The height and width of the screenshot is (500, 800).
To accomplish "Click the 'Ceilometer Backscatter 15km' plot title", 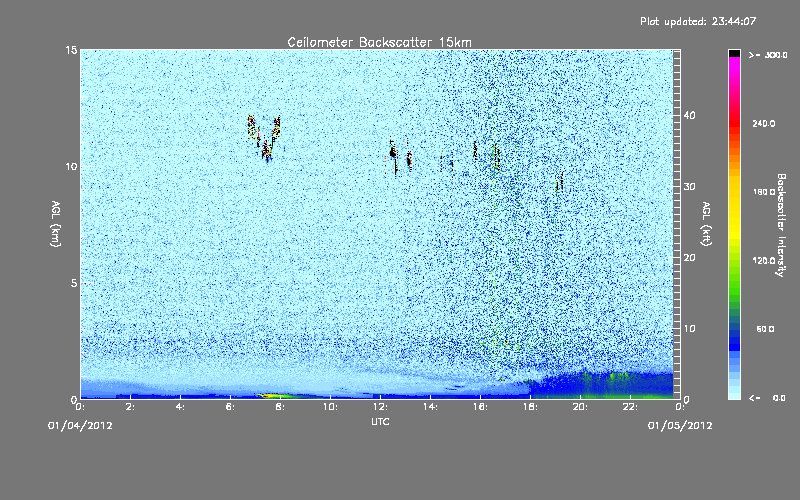I will [379, 42].
